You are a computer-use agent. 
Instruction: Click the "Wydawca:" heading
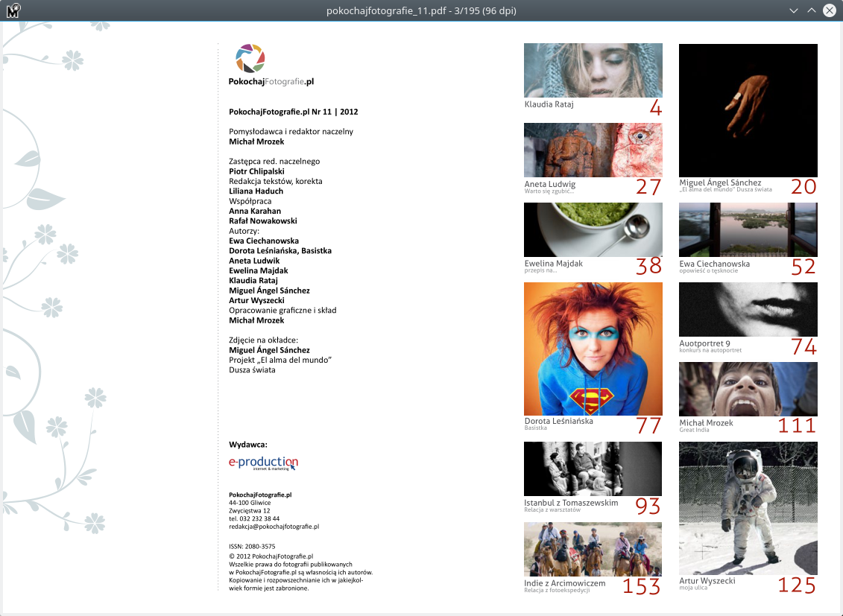[248, 445]
